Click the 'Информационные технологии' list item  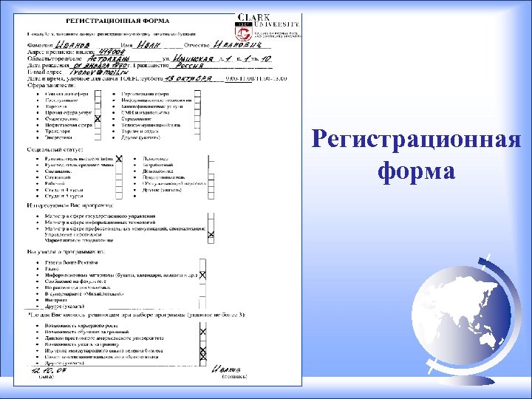pos(157,100)
